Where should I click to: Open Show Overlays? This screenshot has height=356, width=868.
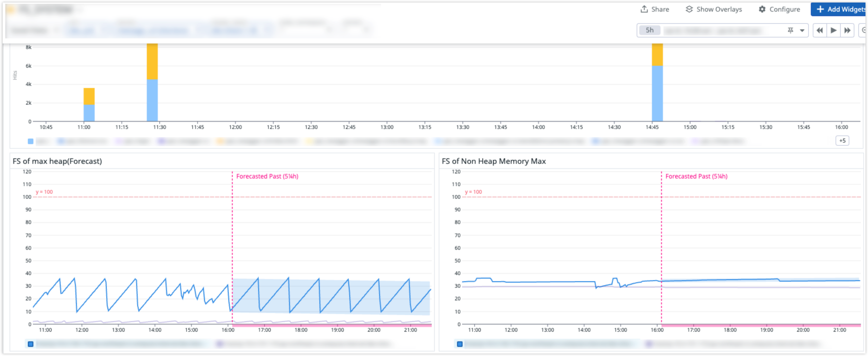click(714, 9)
